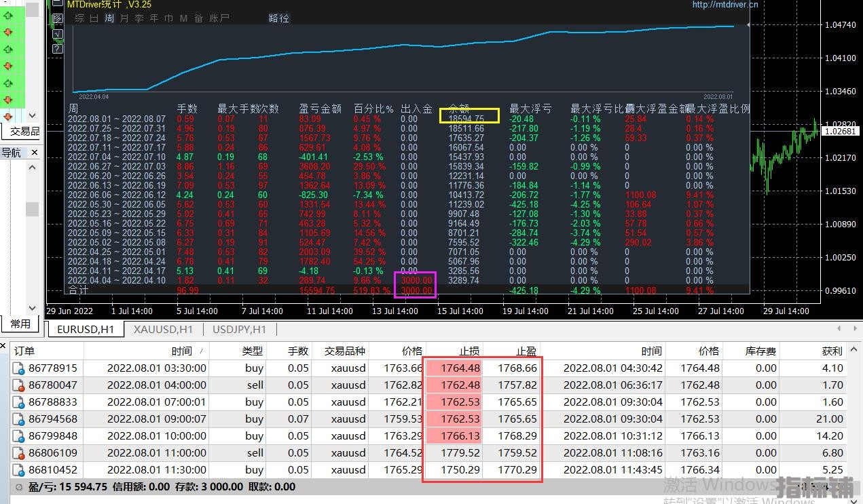
Task: Sort orders by 止损 stop loss column
Action: click(x=454, y=351)
